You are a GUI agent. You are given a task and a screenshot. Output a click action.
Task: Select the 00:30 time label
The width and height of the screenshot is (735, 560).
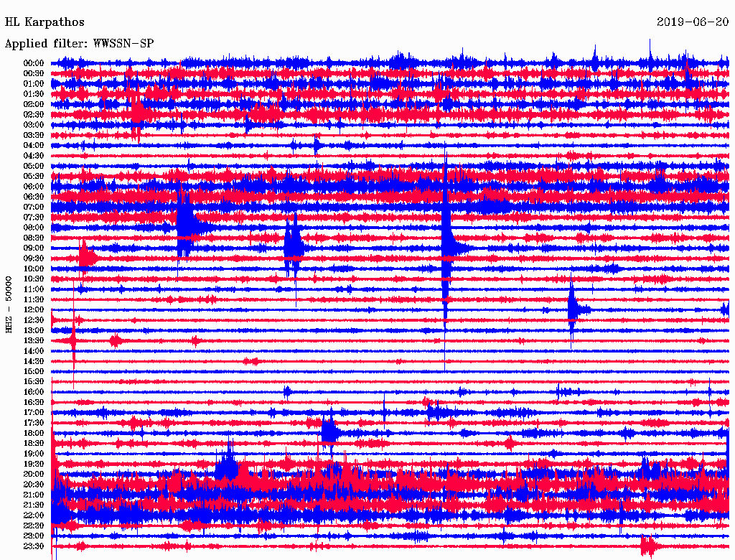click(34, 73)
